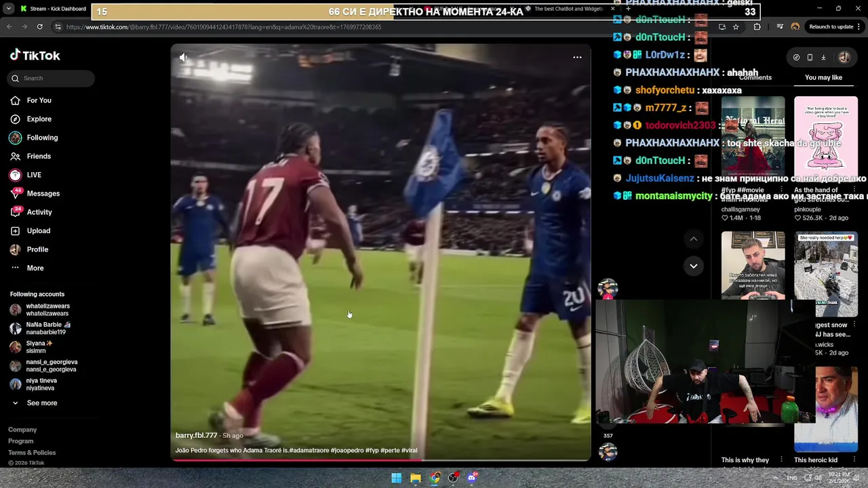Open new browser tab
This screenshot has width=868, height=488.
point(628,9)
